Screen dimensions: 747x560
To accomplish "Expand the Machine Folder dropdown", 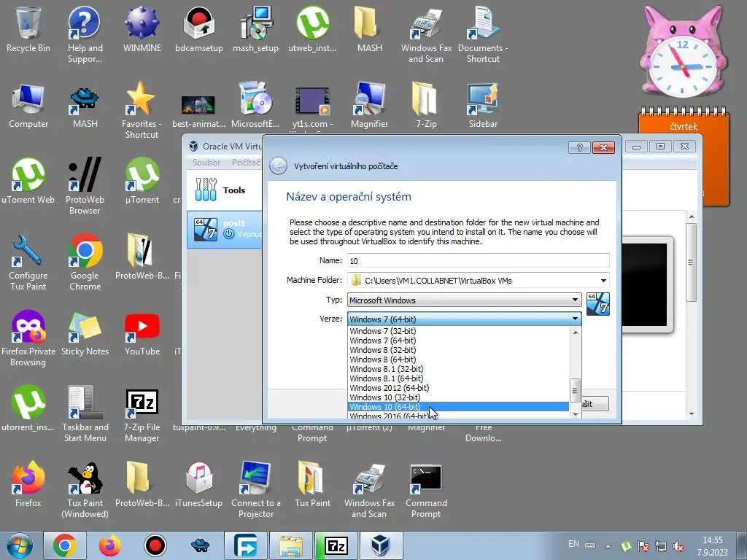I will click(x=603, y=281).
